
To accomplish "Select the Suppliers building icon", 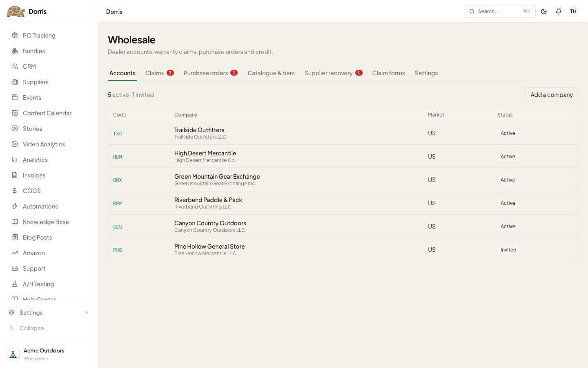I will click(15, 82).
